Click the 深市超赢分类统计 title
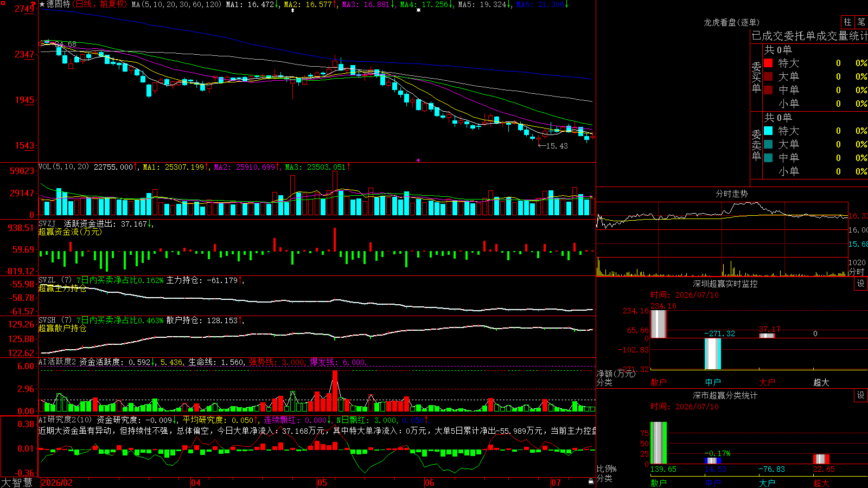The image size is (868, 488). coord(725,395)
